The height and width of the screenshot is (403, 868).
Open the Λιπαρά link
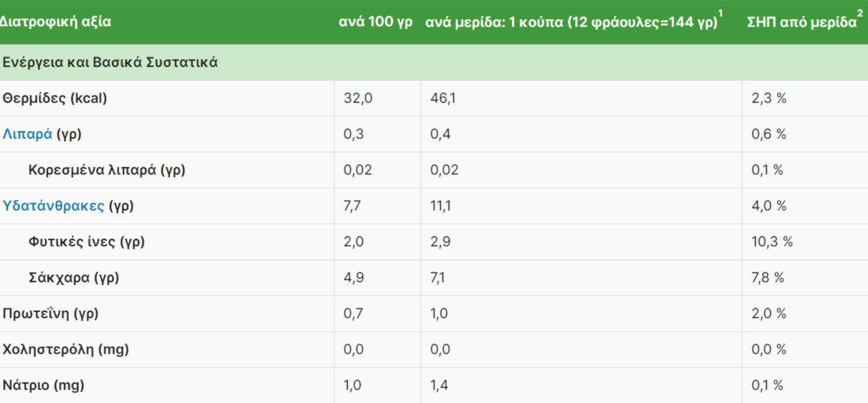point(27,134)
